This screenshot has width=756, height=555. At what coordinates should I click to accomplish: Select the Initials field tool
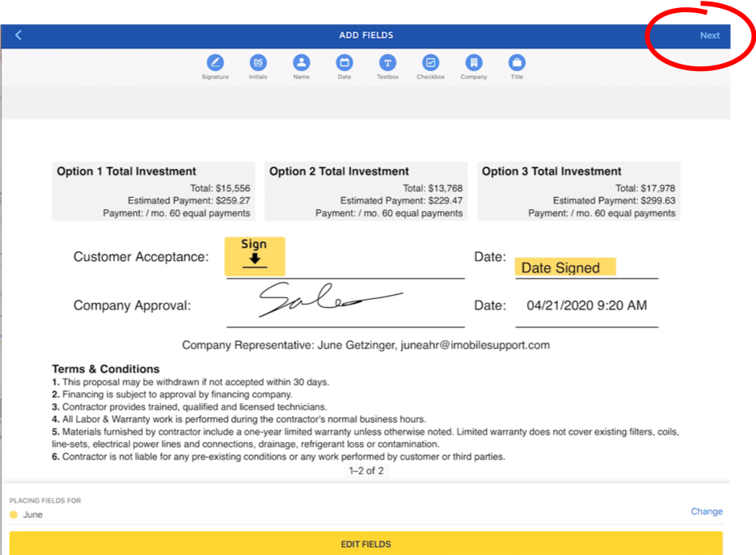click(258, 66)
